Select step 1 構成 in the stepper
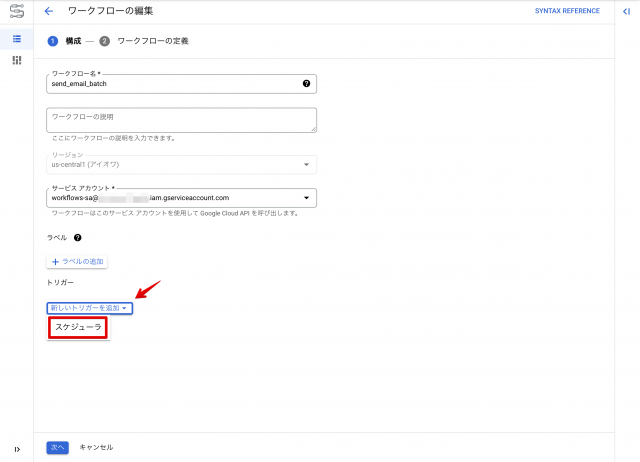This screenshot has width=640, height=462. [64, 41]
